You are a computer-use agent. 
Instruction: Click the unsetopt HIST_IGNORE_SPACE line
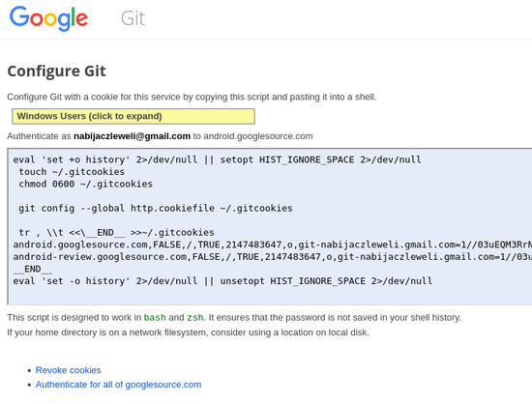(222, 281)
